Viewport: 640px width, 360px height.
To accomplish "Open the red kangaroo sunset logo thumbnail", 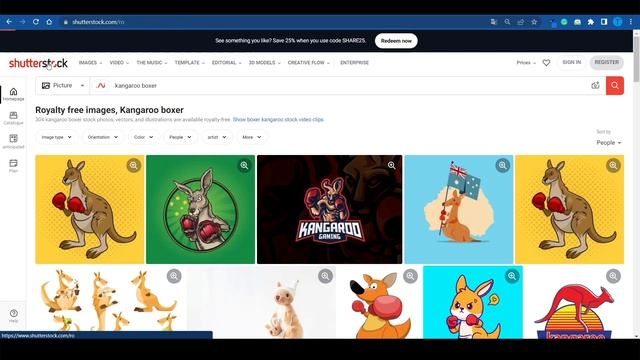I will 575,302.
